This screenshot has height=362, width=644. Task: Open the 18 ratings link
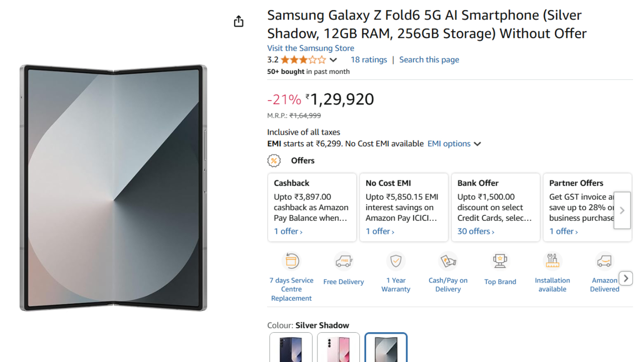click(369, 60)
